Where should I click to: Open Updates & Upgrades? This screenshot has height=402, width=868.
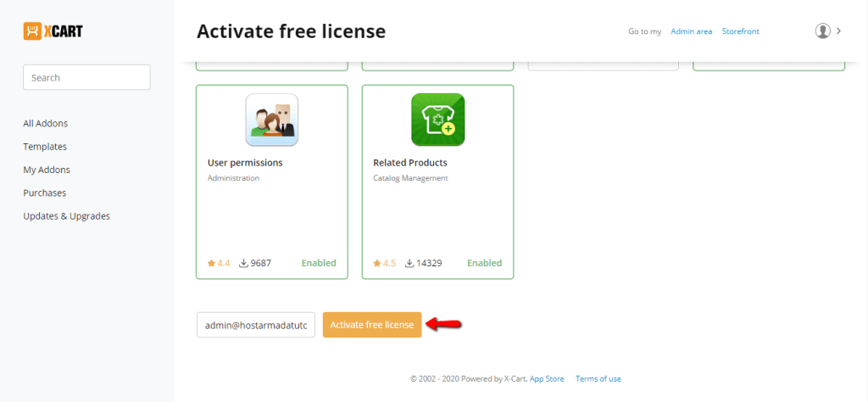[66, 216]
